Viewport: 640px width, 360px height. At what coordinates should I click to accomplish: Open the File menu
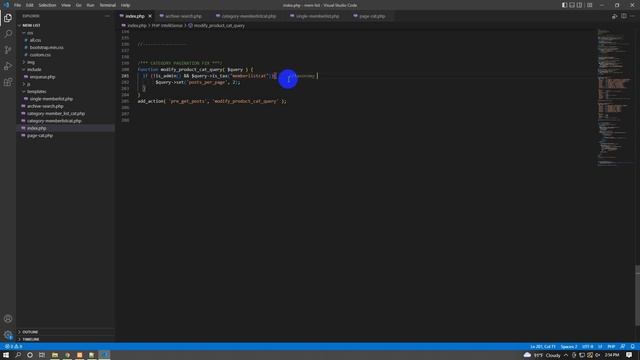click(17, 5)
